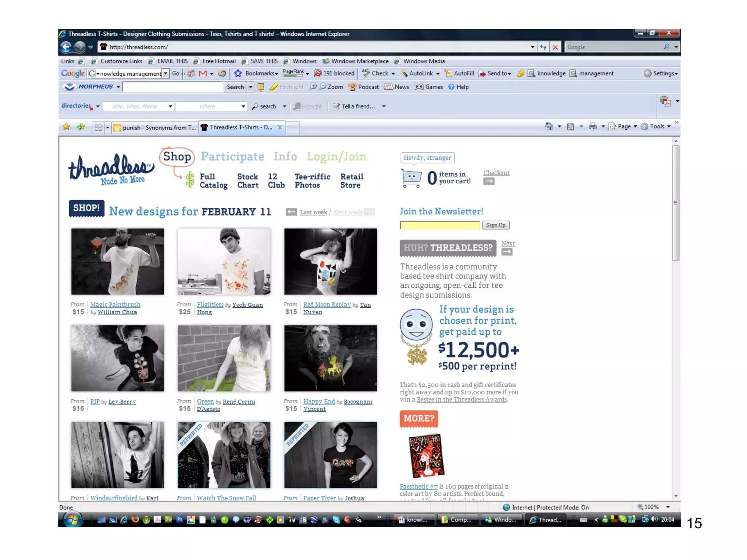Open the Magic Paintbrush design link
The height and width of the screenshot is (560, 747).
115,304
